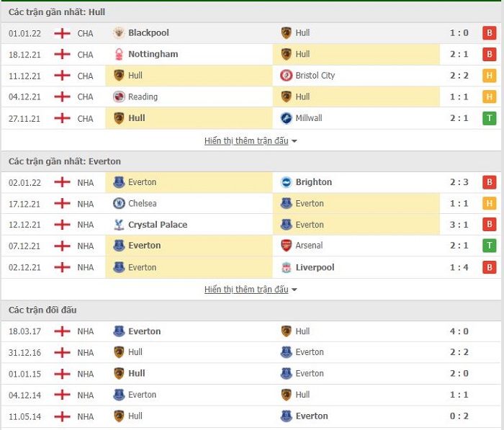
Task: Click the green T badge for Hull-Millwall
Action: pos(489,118)
